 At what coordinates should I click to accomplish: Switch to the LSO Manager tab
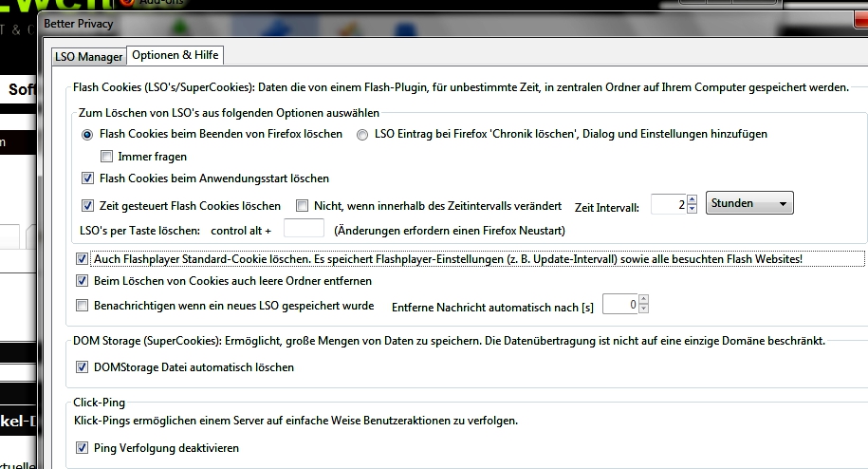(89, 56)
